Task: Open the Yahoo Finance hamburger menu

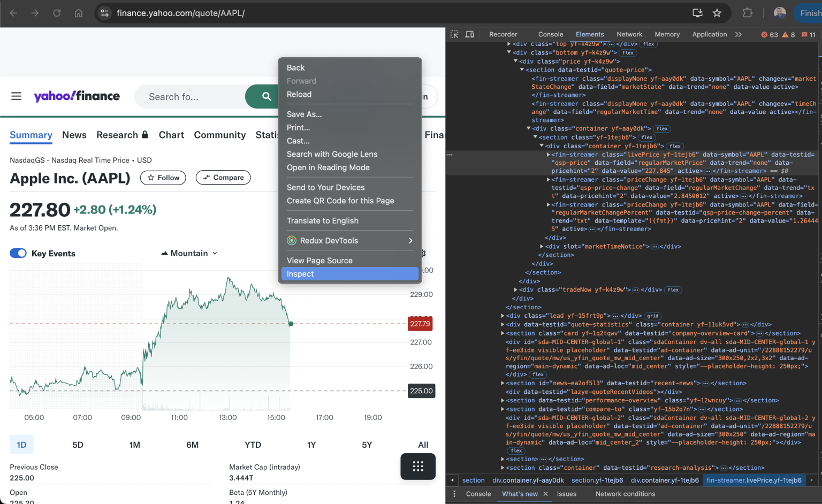Action: (17, 96)
